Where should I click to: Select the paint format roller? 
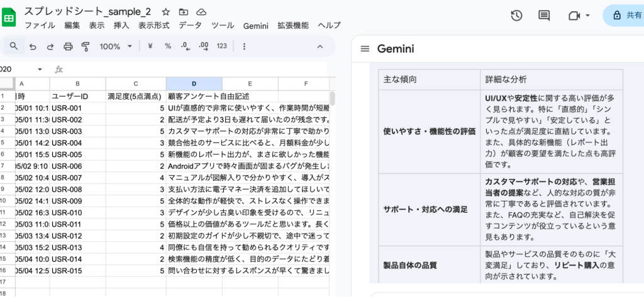point(86,46)
